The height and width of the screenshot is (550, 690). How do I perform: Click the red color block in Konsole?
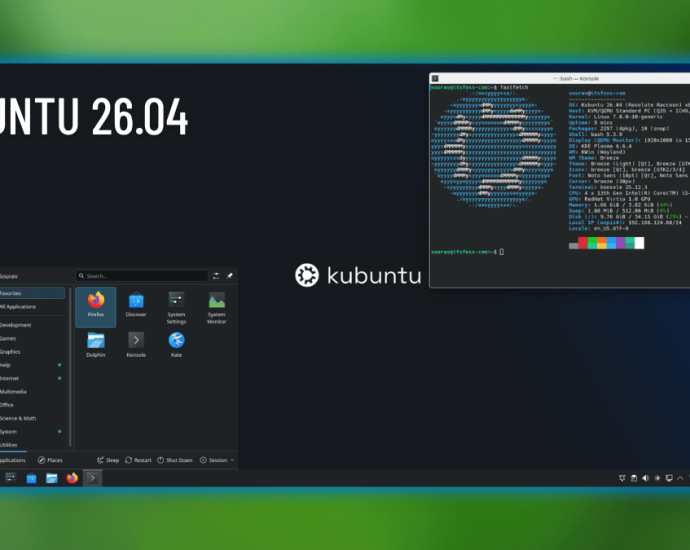583,243
